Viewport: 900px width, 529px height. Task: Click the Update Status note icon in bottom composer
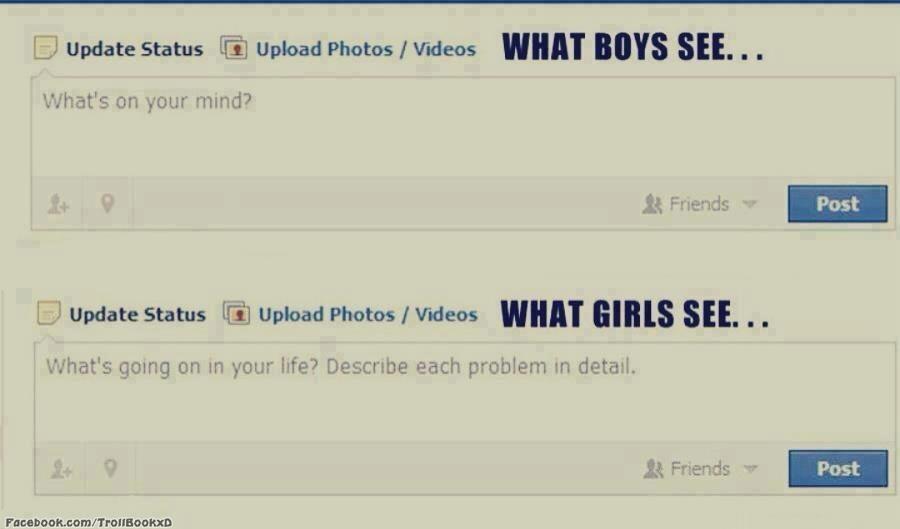49,313
